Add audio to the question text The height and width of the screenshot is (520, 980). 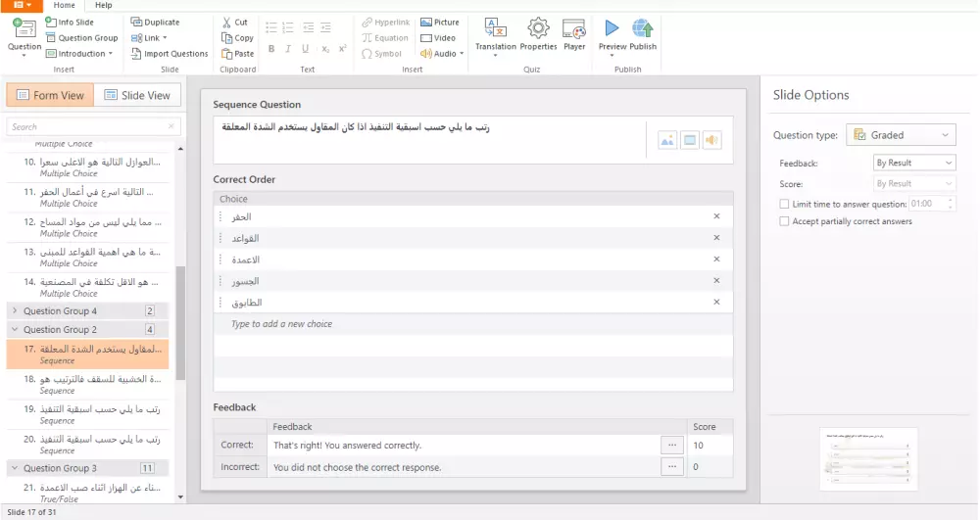pos(711,140)
